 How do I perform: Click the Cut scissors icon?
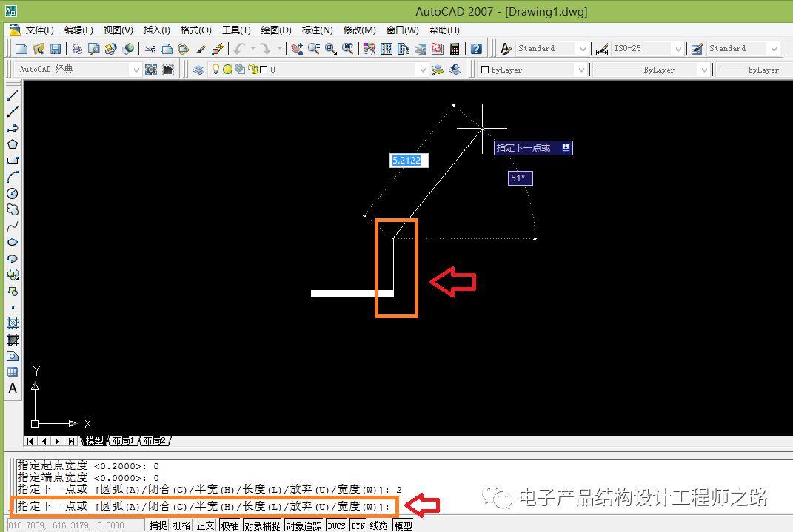(150, 49)
